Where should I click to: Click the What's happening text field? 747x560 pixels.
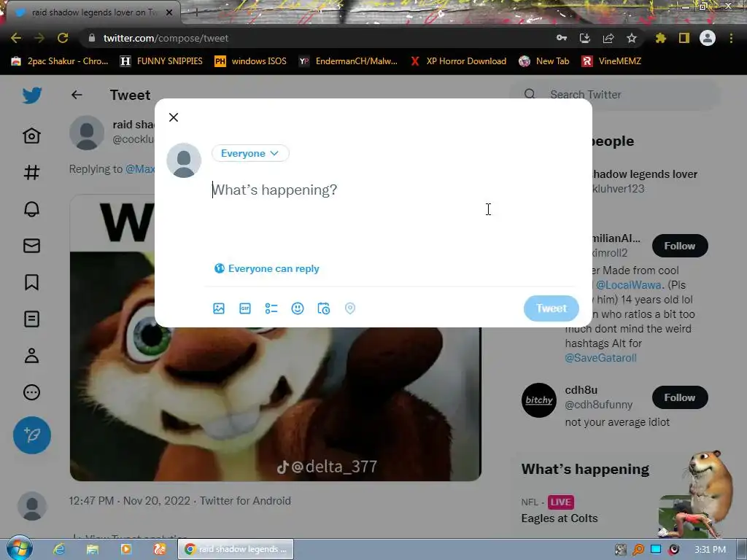(x=391, y=190)
